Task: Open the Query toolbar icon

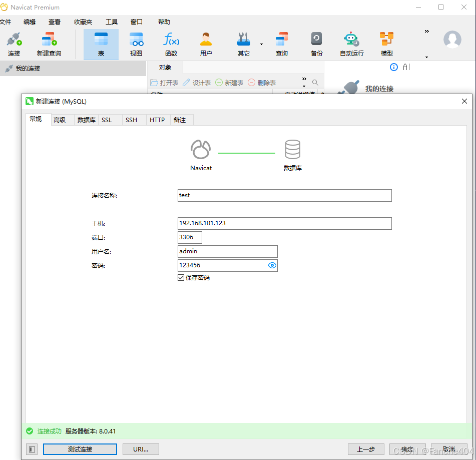Action: pyautogui.click(x=281, y=45)
